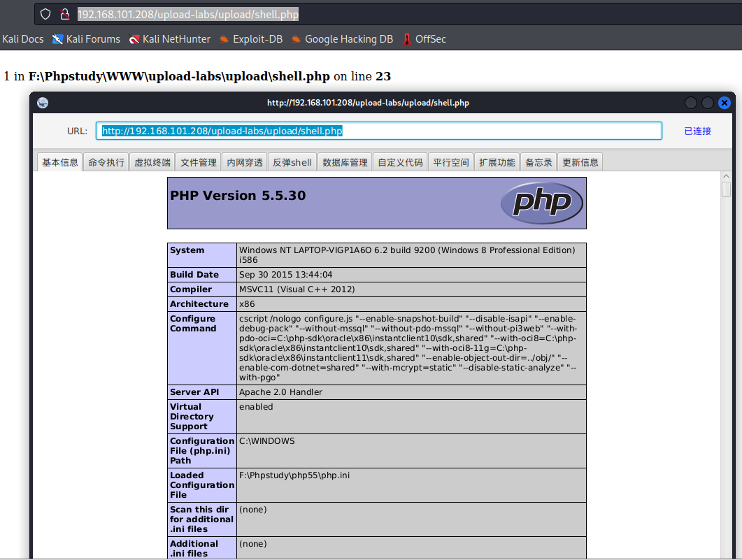Screen dimensions: 742x560
Task: Click the webshell window app icon
Action: pyautogui.click(x=43, y=103)
